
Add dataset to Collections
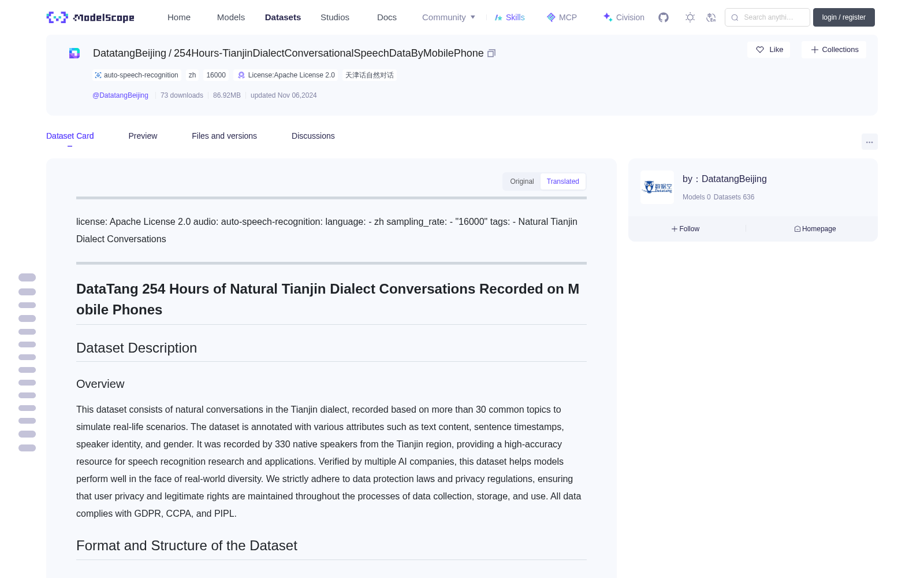pos(834,50)
